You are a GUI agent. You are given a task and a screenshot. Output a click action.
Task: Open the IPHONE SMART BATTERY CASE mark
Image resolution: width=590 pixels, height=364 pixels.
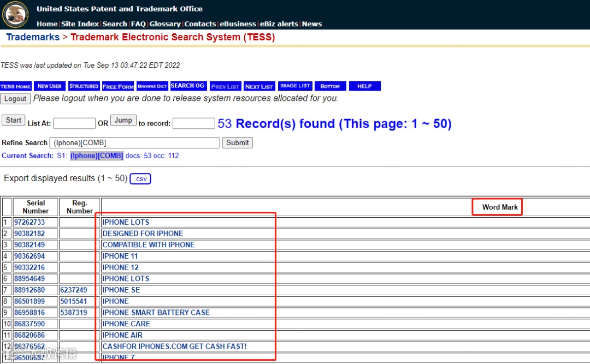click(x=156, y=313)
